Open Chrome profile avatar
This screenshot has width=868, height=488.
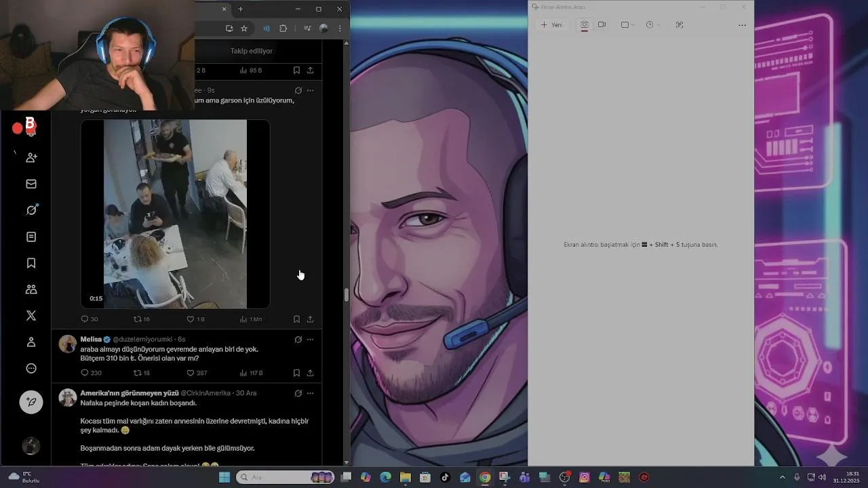point(323,28)
